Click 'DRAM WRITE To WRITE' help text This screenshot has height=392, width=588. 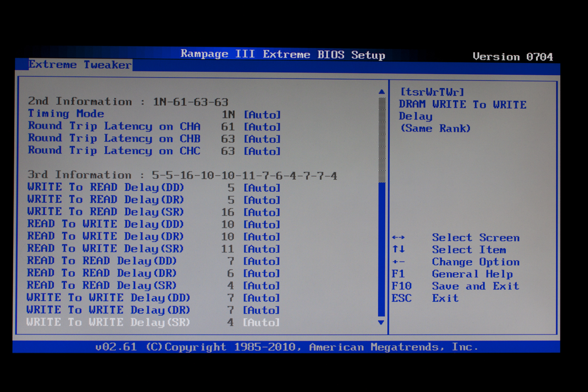tap(463, 104)
